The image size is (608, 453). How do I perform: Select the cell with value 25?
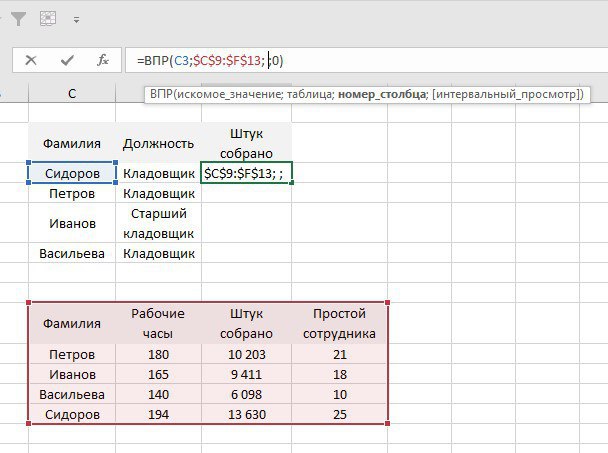coord(339,414)
